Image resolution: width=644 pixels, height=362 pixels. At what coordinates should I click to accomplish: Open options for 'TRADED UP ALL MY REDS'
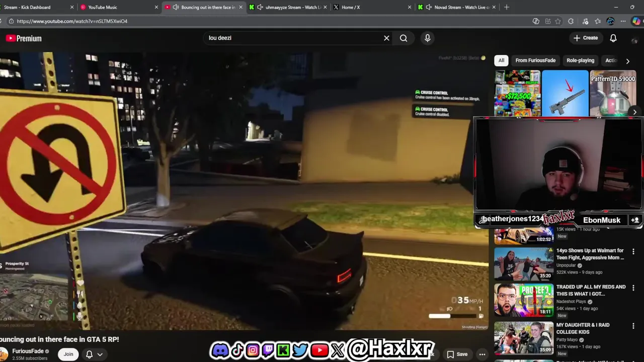pos(633,288)
